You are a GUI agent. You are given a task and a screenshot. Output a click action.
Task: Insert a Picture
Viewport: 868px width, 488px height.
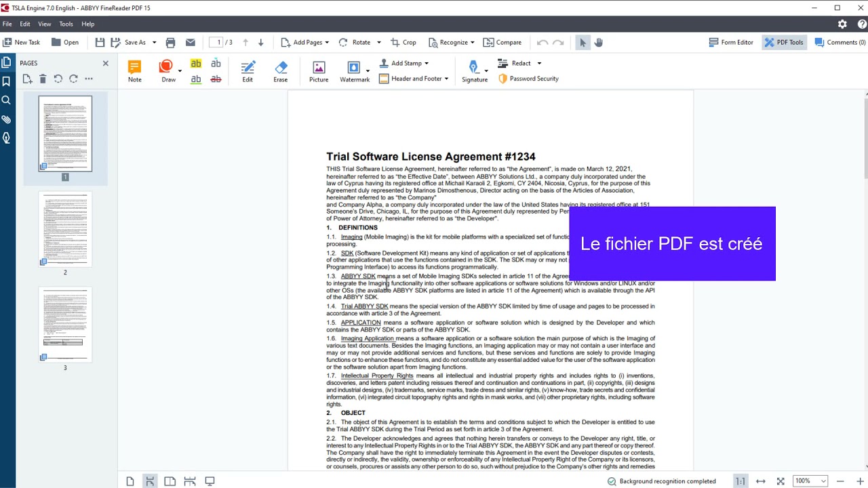319,70
